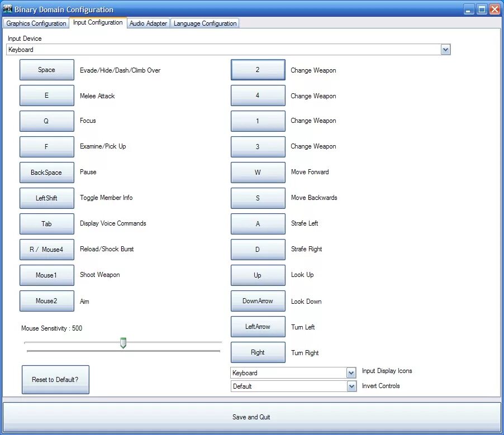504x435 pixels.
Task: Click the Input Display Icons label
Action: (387, 371)
